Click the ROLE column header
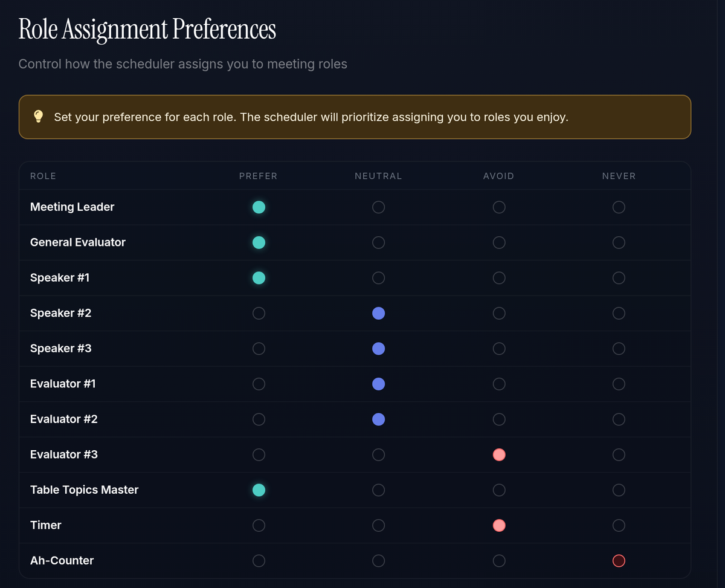Viewport: 725px width, 588px height. click(43, 176)
